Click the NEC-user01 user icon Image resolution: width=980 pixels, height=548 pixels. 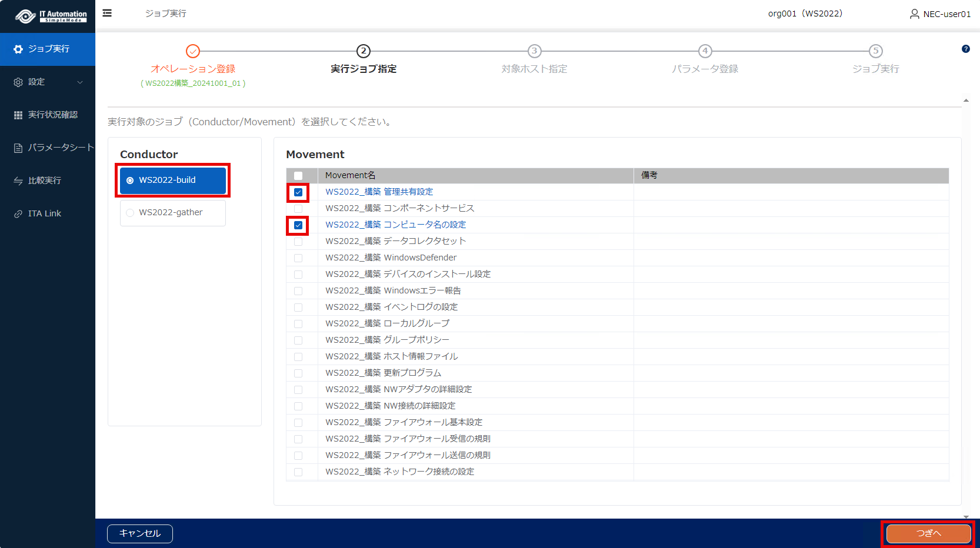point(914,14)
